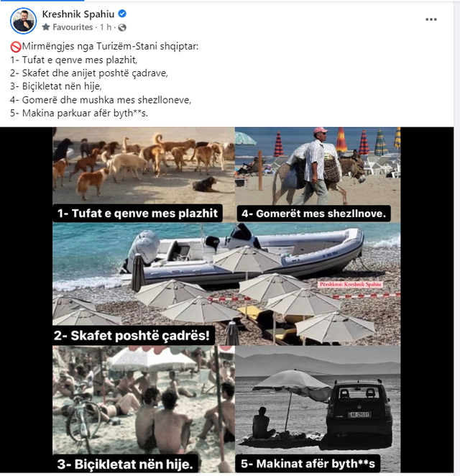Open the three-dot post options menu
This screenshot has width=460, height=476.
click(x=431, y=19)
